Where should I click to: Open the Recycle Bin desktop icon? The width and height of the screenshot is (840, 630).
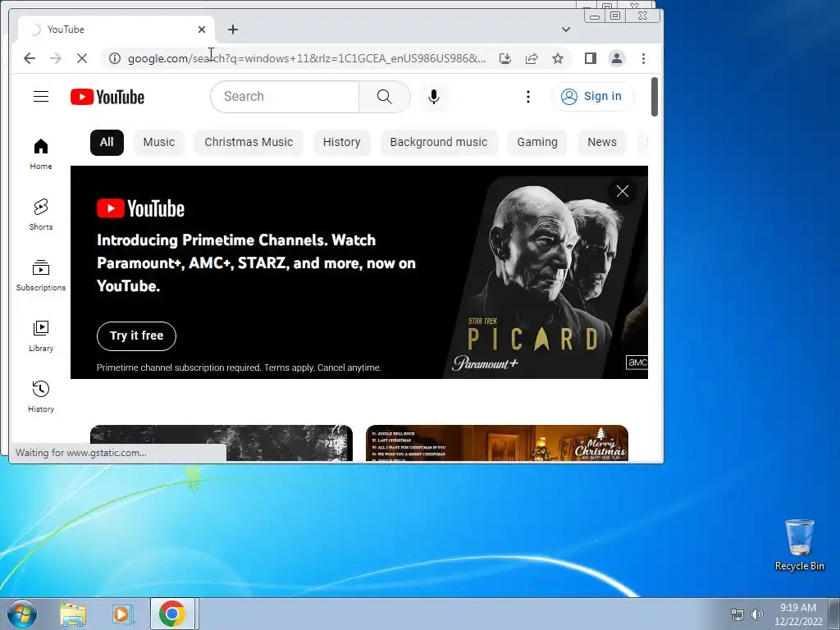pyautogui.click(x=799, y=545)
